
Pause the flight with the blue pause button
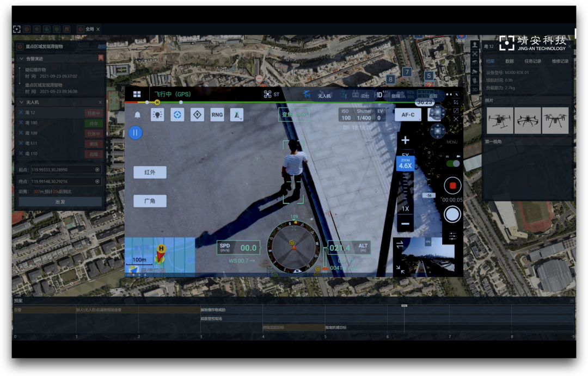click(x=136, y=133)
